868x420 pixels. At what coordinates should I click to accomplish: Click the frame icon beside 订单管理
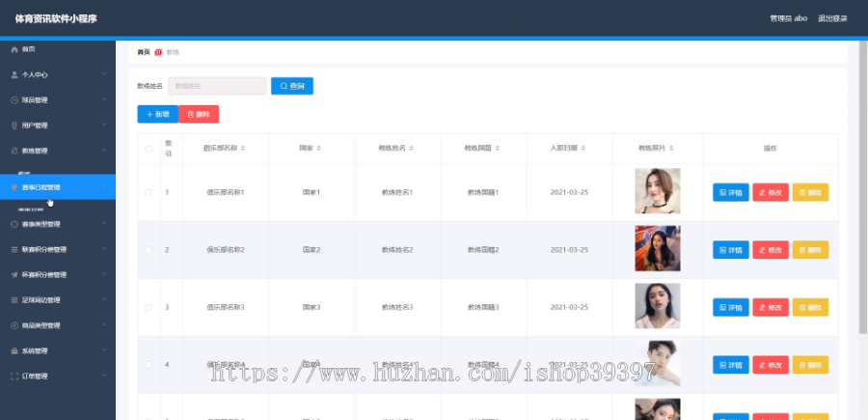pyautogui.click(x=14, y=377)
